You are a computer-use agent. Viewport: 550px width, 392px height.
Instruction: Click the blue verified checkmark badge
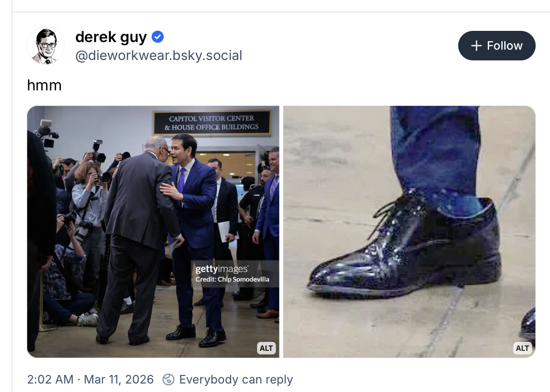click(x=158, y=37)
